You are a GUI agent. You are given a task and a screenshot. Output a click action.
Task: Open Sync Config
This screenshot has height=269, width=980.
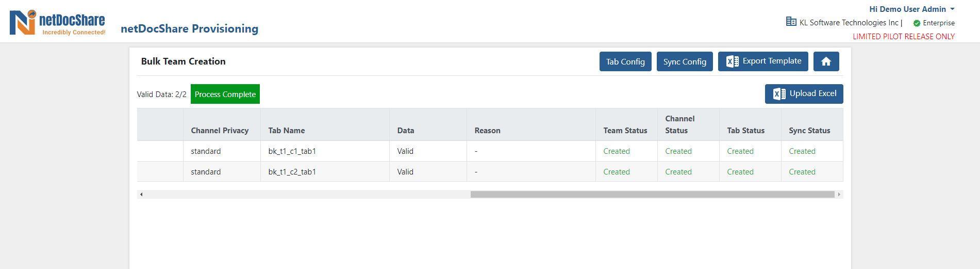tap(685, 61)
